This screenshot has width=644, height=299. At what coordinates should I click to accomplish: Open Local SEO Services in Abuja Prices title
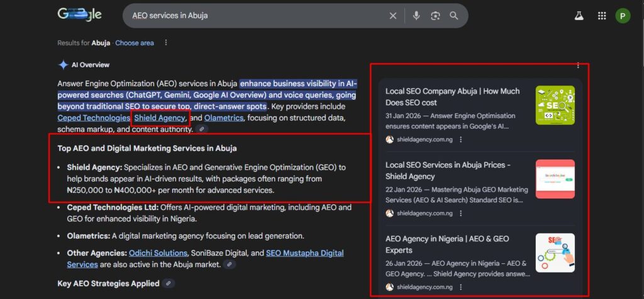pyautogui.click(x=448, y=171)
